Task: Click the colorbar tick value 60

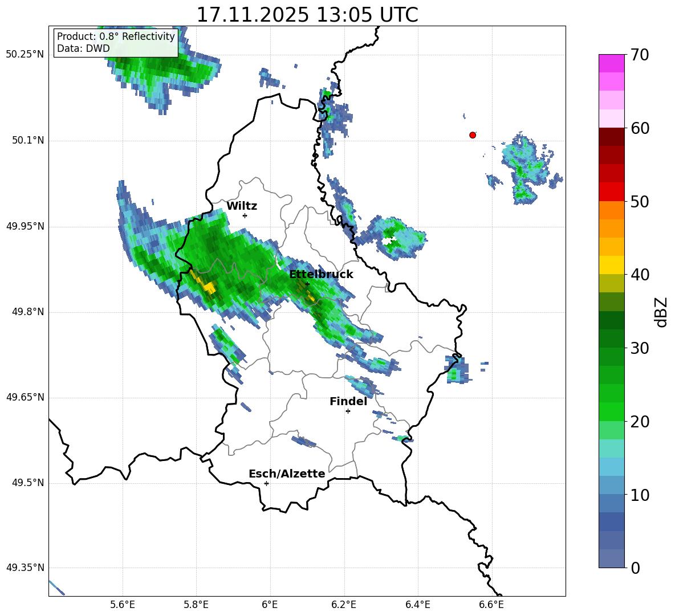Action: 640,128
